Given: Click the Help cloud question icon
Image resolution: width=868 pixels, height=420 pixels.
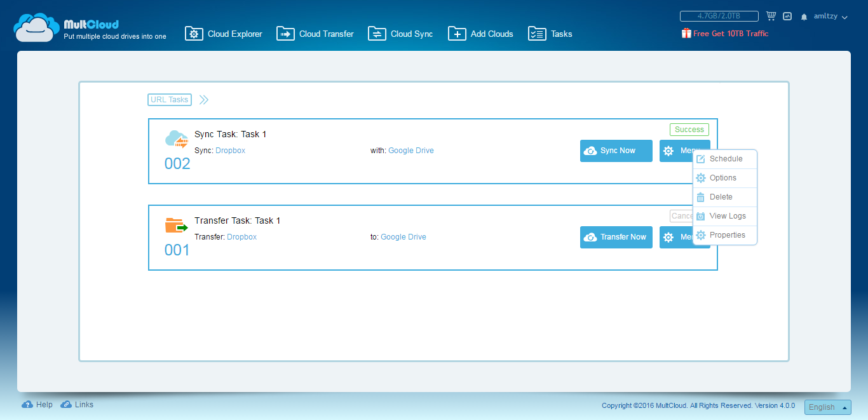Looking at the screenshot, I should point(27,405).
